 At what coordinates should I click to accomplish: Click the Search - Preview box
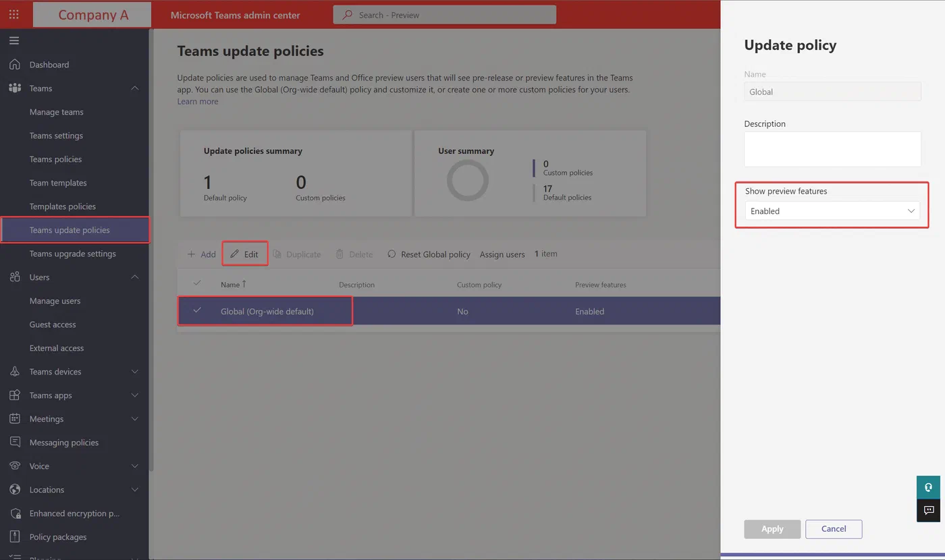pyautogui.click(x=445, y=15)
